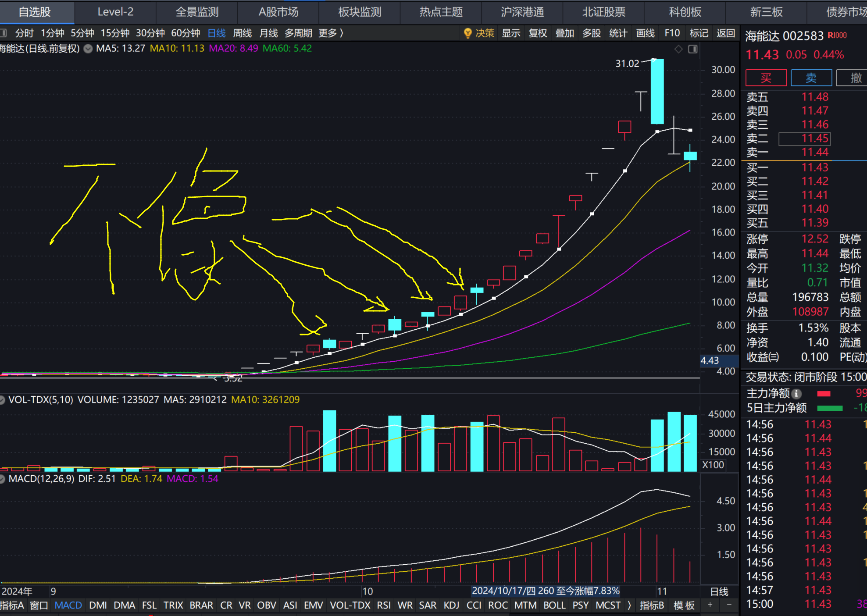
Task: Click the R1000 badge by stock code
Action: [x=837, y=36]
